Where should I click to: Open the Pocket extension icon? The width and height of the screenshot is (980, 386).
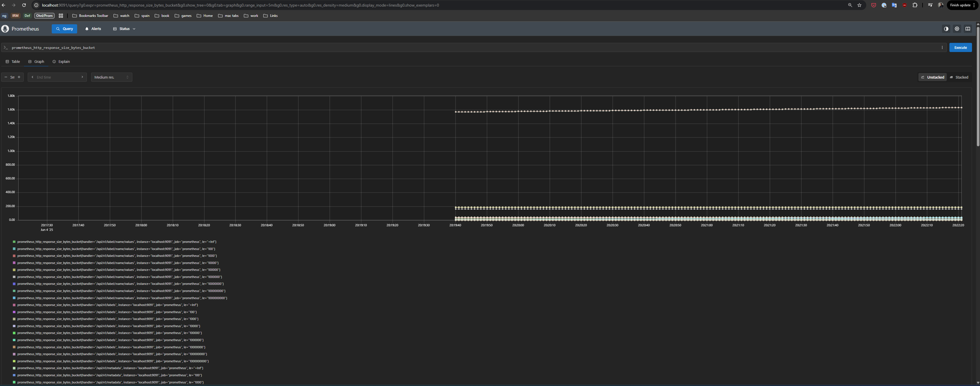pos(873,5)
